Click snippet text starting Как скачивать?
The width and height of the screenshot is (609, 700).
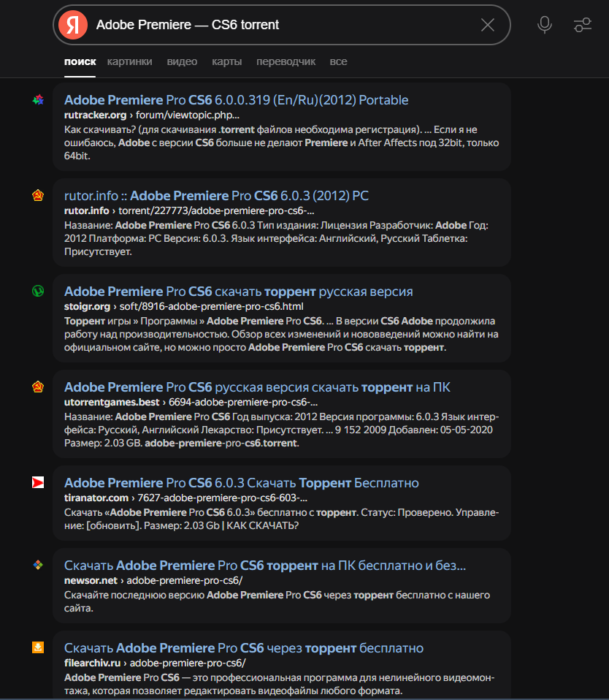(x=282, y=143)
